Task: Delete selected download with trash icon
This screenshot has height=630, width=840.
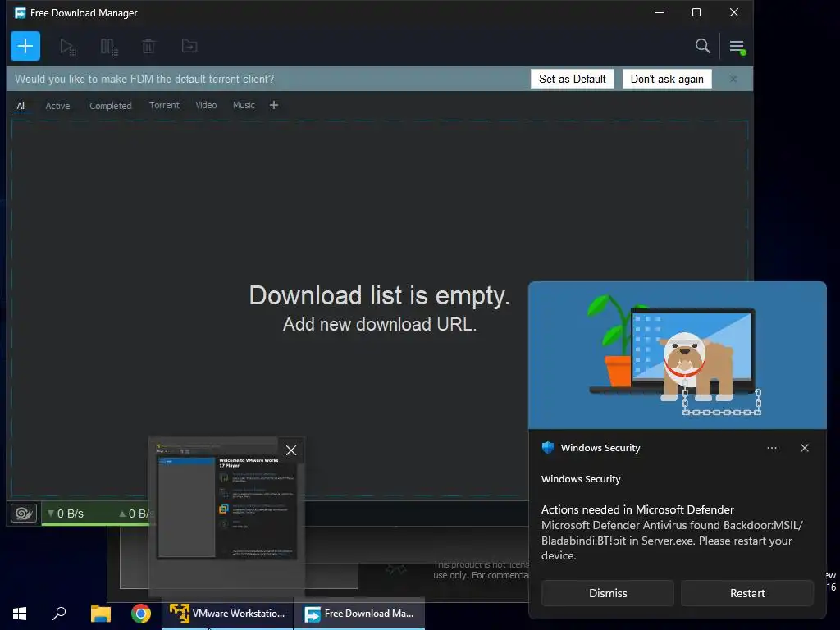Action: 148,47
